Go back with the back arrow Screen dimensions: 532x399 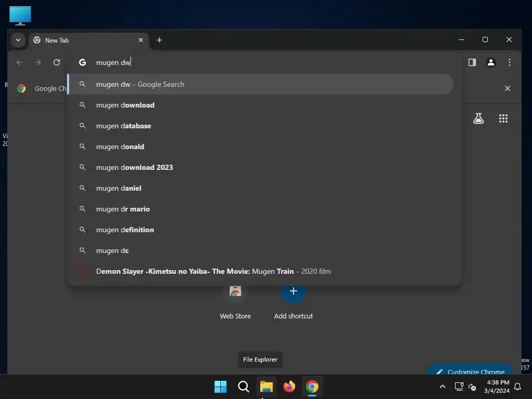pyautogui.click(x=19, y=62)
